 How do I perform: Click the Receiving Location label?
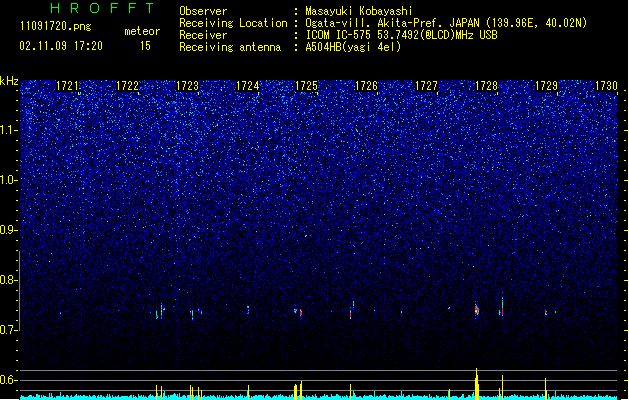tap(233, 23)
